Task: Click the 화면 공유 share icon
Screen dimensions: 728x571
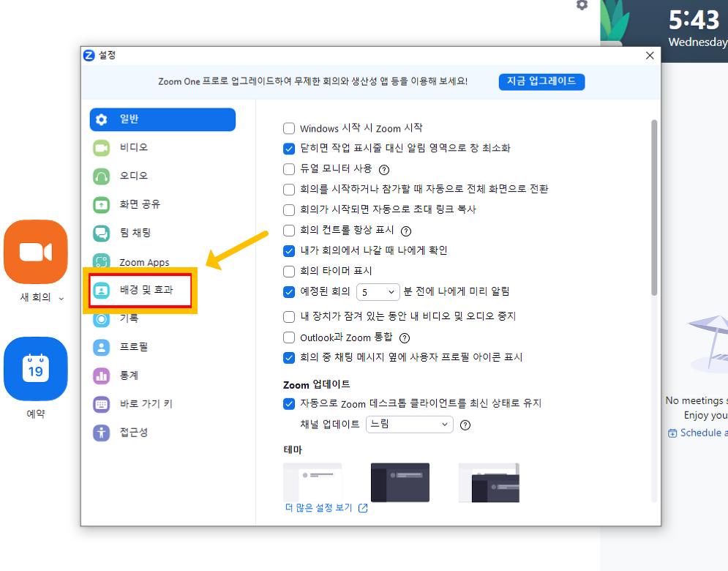Action: [101, 205]
